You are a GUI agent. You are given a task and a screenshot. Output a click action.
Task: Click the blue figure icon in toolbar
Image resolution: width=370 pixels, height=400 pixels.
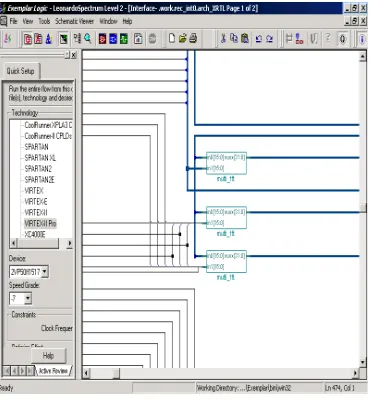(49, 39)
